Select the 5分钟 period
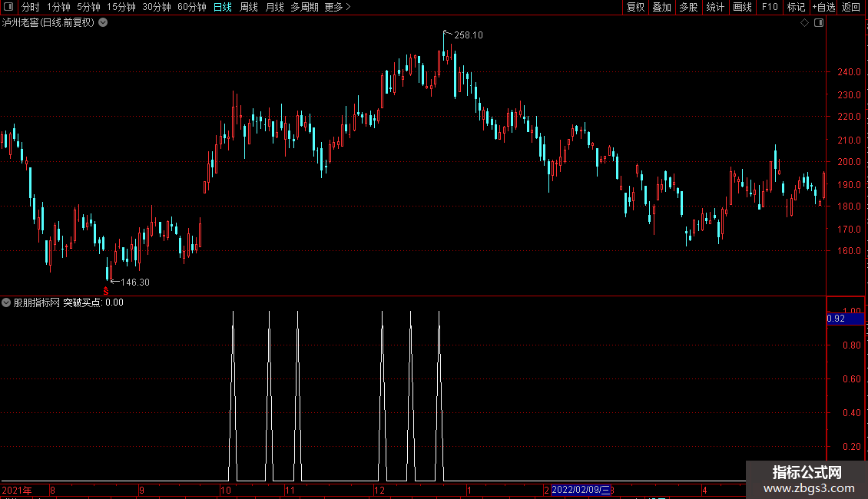 (88, 7)
